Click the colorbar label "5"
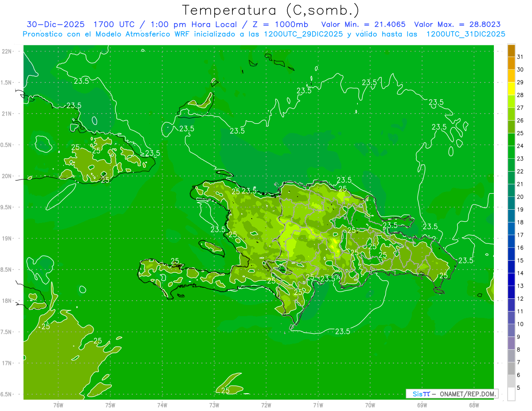The image size is (532, 411). pos(518,388)
